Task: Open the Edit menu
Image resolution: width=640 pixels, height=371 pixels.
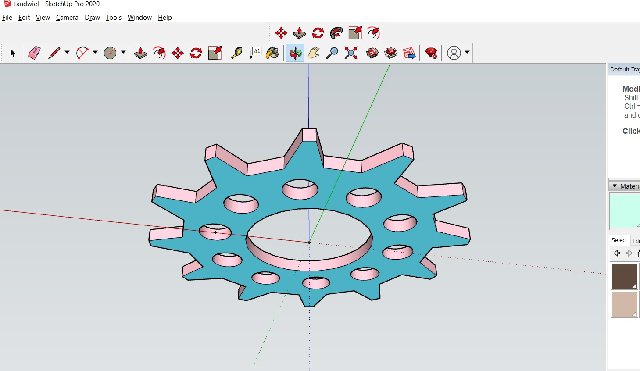Action: (24, 18)
